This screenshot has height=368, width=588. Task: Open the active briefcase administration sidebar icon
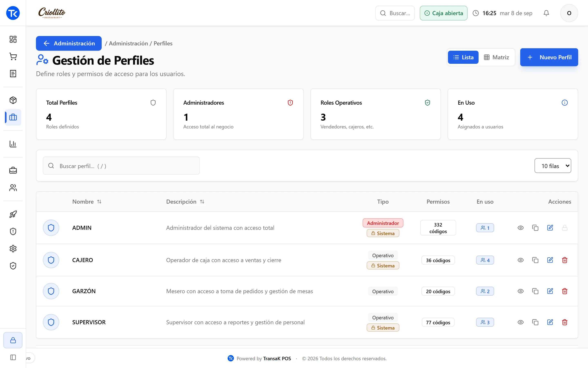[13, 117]
